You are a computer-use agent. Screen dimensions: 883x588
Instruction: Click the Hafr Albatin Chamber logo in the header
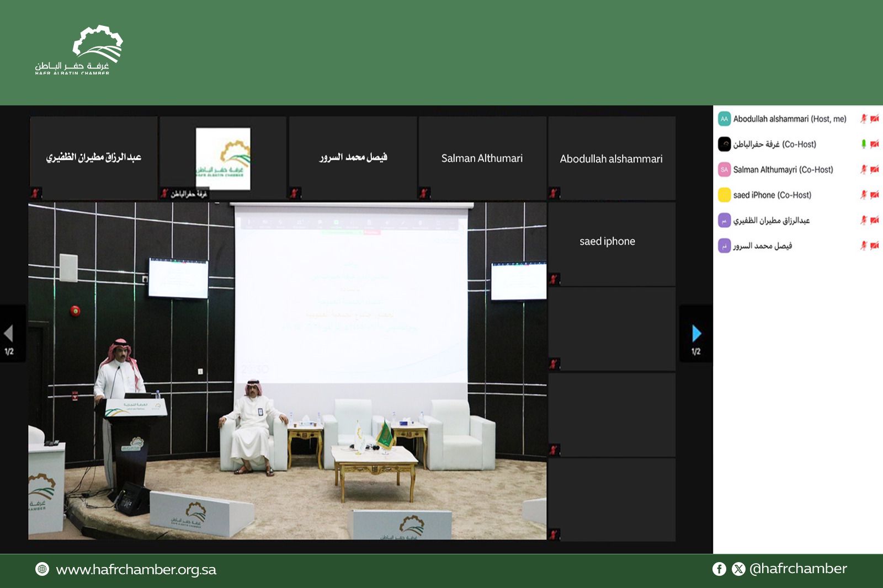(80, 50)
